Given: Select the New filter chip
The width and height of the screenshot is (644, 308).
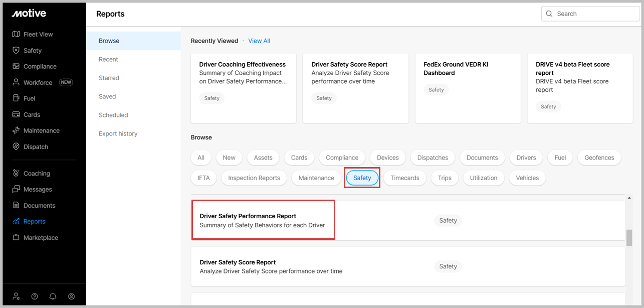Looking at the screenshot, I should coord(229,158).
